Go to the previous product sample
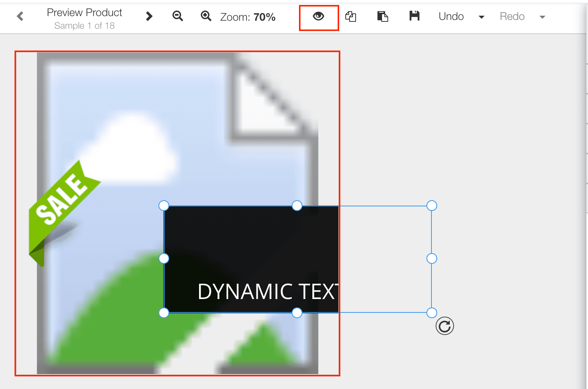The width and height of the screenshot is (588, 389). point(20,16)
